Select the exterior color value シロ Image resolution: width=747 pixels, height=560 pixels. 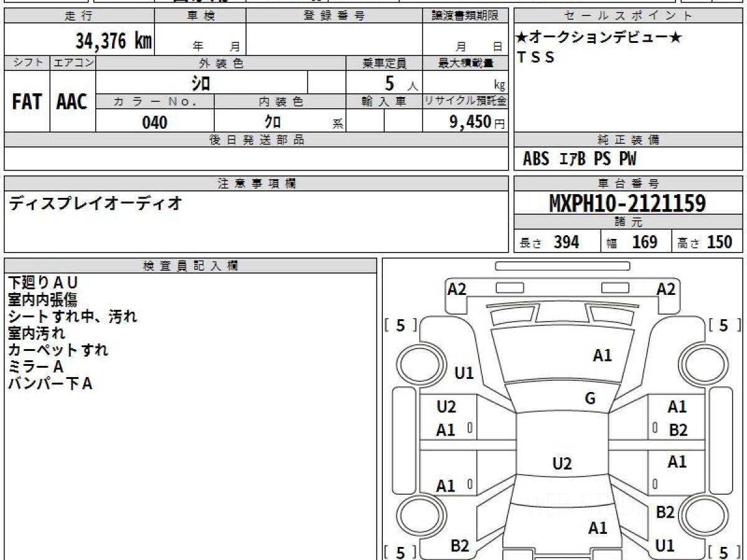(202, 82)
